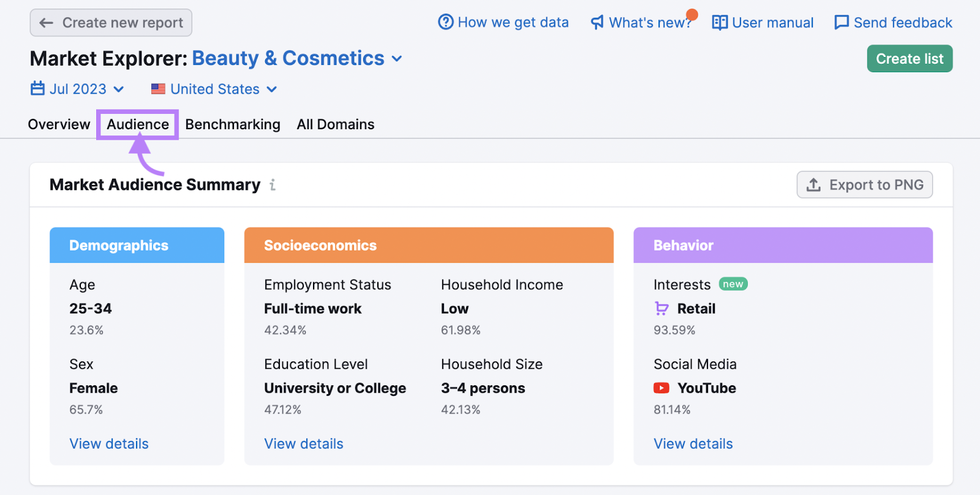Open View details under Demographics
This screenshot has height=495, width=980.
(109, 444)
